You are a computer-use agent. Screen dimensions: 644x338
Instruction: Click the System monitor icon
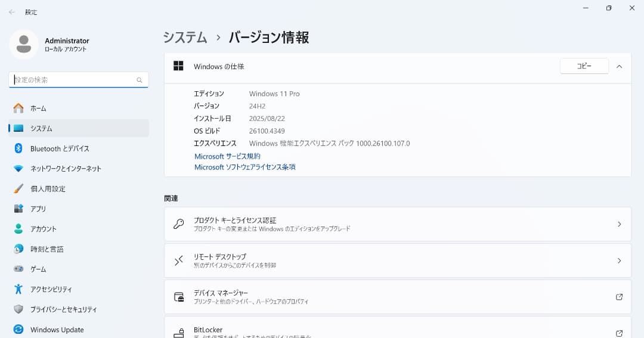pyautogui.click(x=18, y=128)
